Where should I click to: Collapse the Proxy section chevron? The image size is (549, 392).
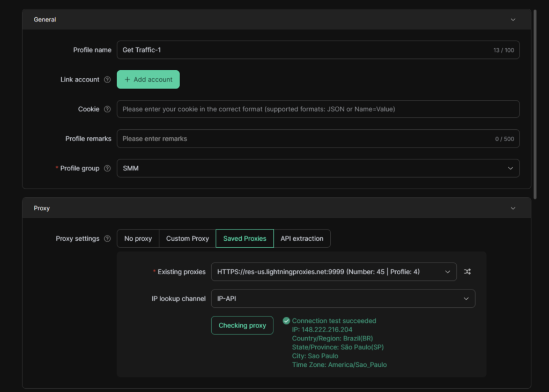point(513,208)
